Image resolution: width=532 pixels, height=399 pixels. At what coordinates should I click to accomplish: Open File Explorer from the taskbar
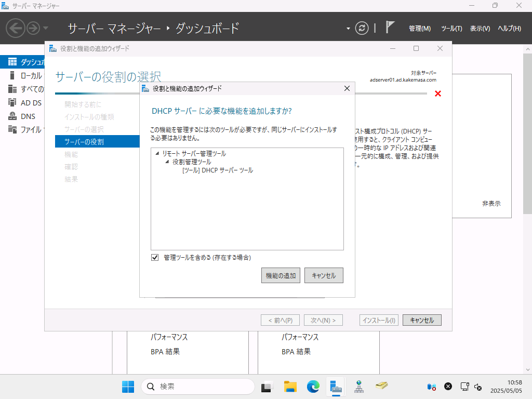[290, 387]
